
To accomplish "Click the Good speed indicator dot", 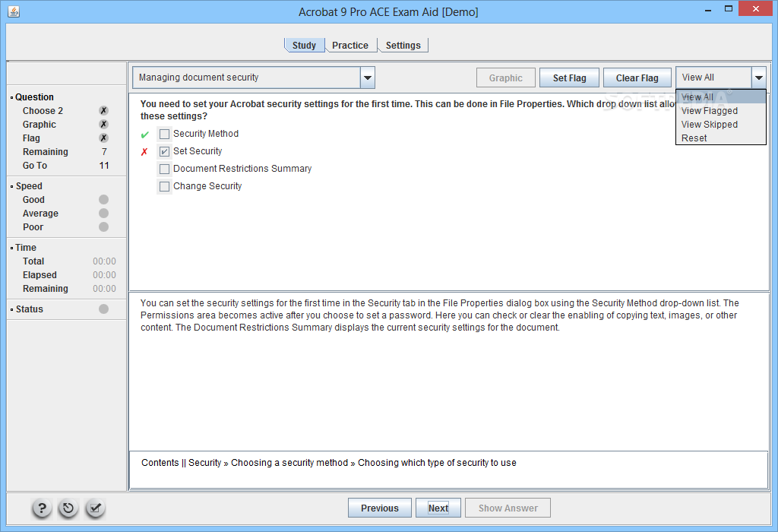I will pyautogui.click(x=103, y=199).
